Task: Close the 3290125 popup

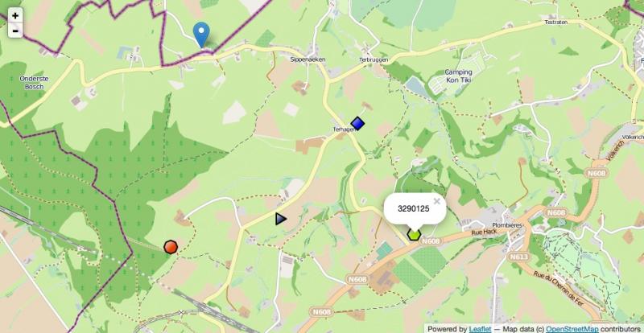Action: pyautogui.click(x=437, y=201)
